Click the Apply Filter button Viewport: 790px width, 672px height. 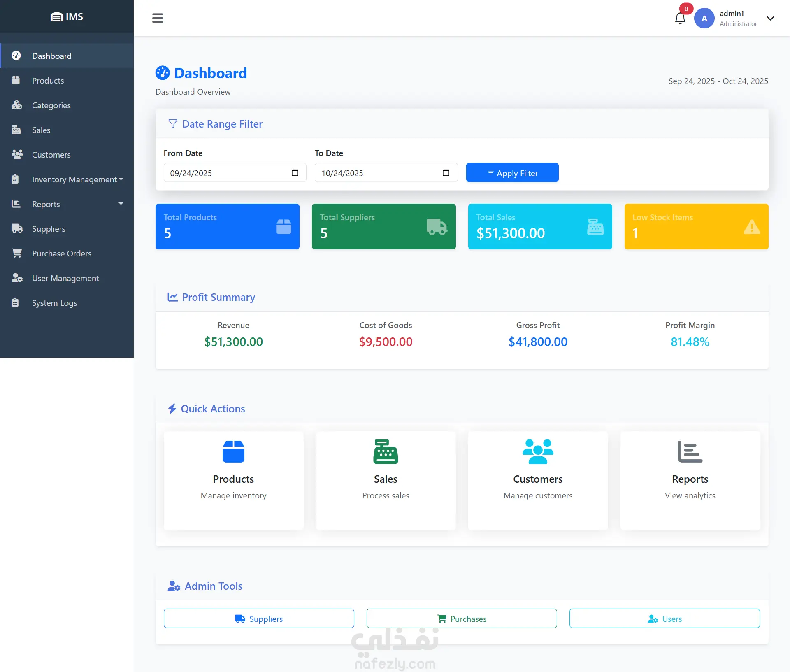pyautogui.click(x=512, y=173)
